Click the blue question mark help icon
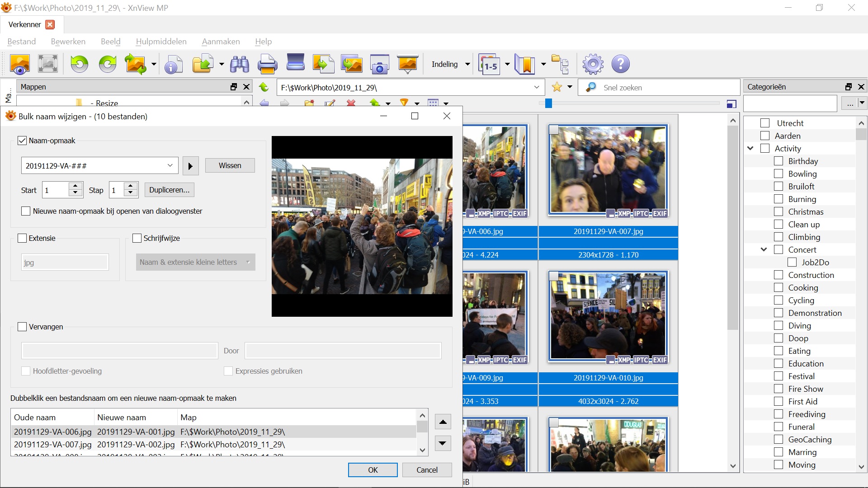 621,64
